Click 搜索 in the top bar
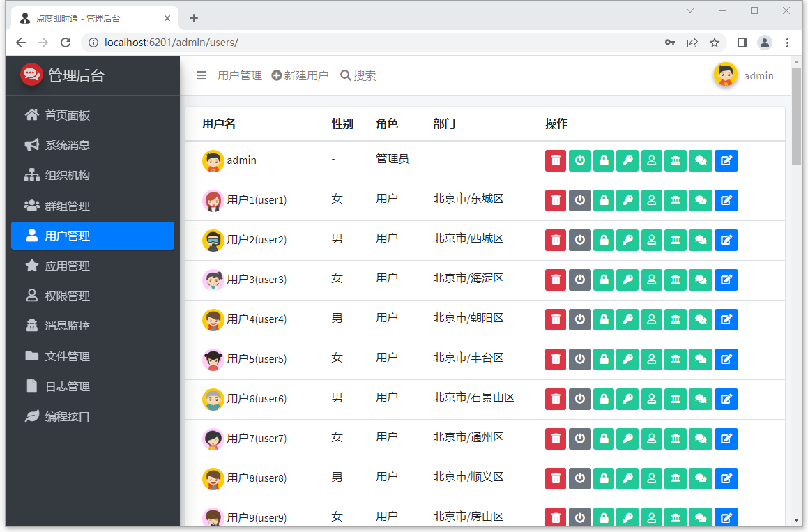808x532 pixels. [x=358, y=76]
